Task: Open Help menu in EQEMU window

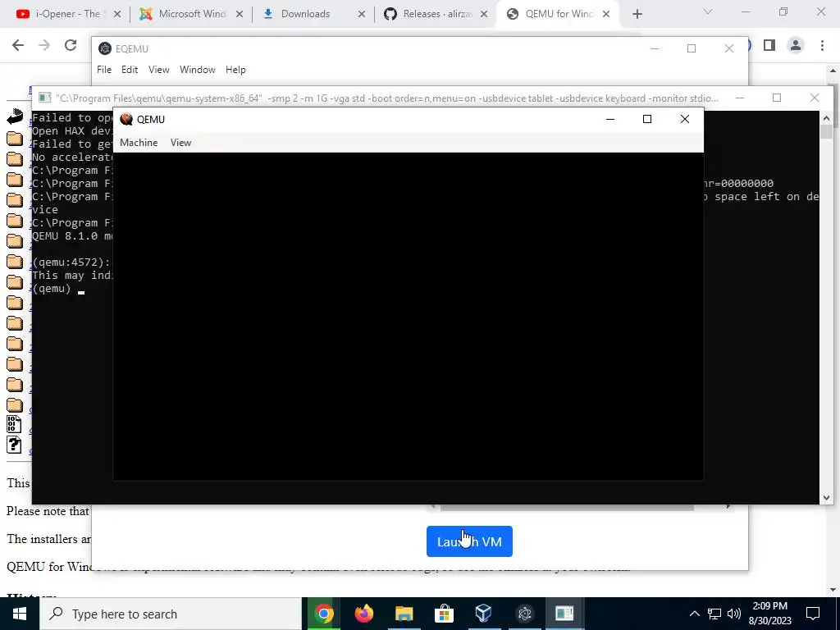Action: (235, 70)
